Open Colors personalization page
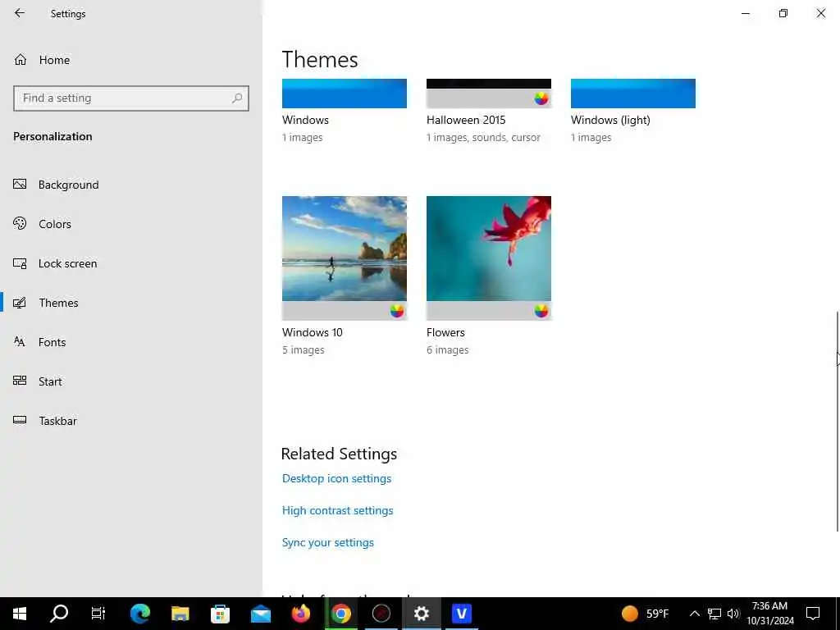 [x=55, y=224]
